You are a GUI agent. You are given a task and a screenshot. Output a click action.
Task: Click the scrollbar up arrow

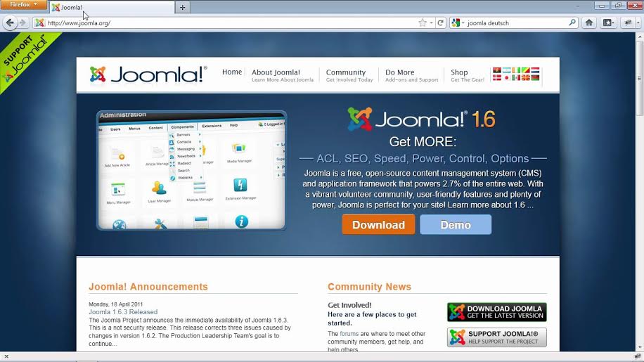[x=640, y=37]
